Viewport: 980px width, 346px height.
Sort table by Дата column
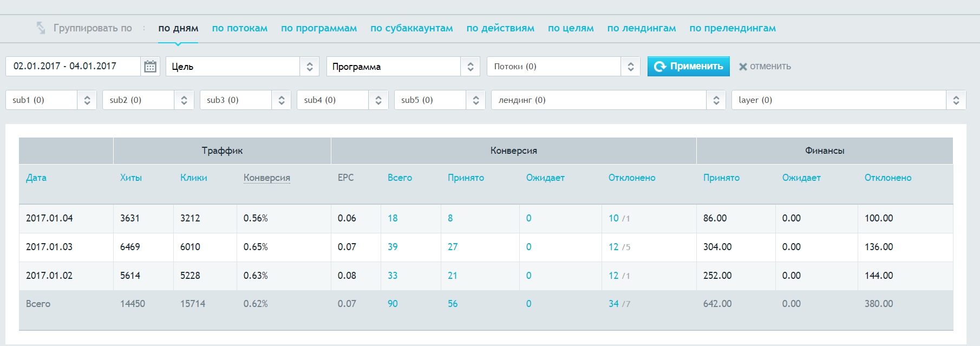[36, 178]
